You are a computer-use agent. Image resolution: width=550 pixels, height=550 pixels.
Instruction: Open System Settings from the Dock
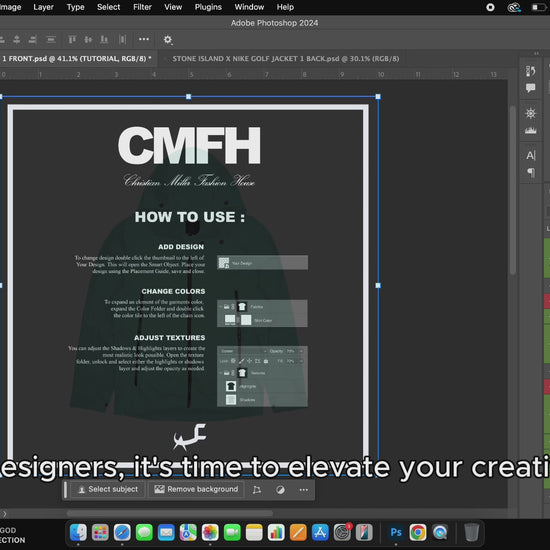(x=342, y=532)
